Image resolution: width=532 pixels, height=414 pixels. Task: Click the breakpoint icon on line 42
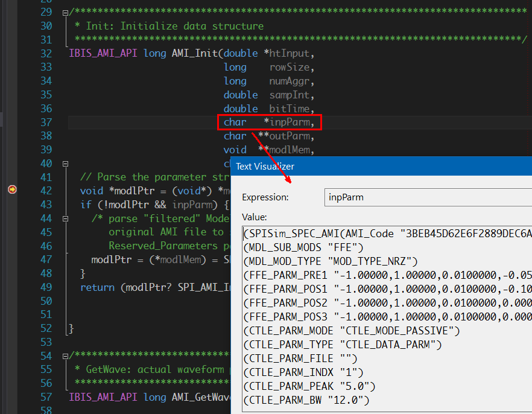(11, 189)
